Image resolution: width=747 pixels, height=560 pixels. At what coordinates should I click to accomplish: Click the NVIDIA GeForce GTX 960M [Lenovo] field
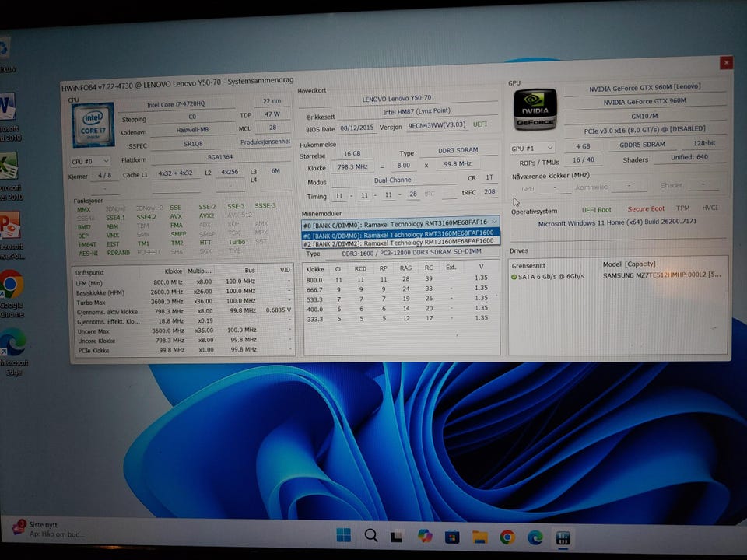pyautogui.click(x=644, y=88)
